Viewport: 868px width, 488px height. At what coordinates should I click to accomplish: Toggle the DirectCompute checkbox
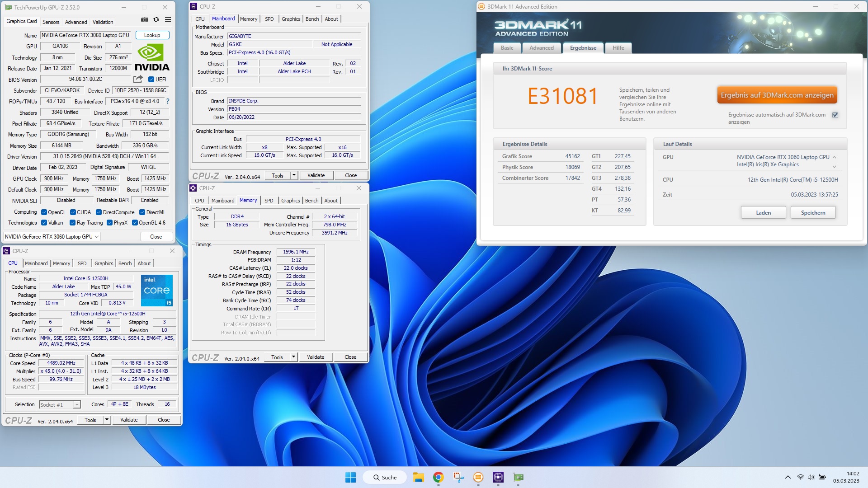99,212
